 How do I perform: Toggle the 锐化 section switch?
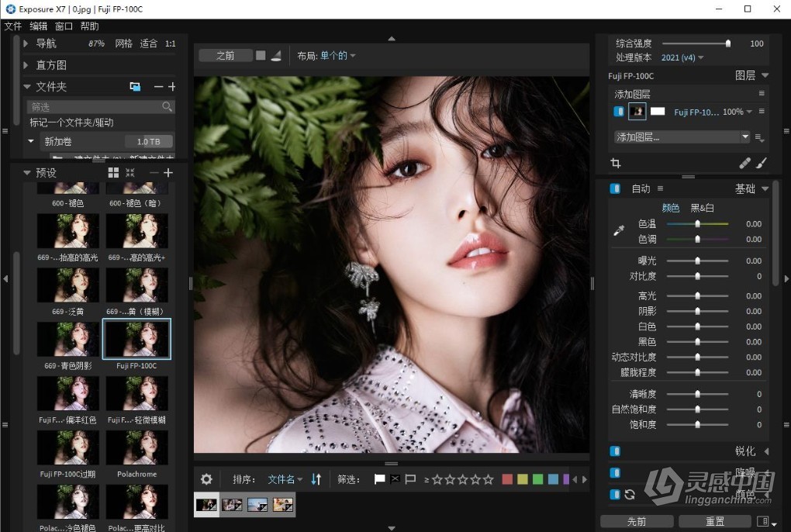615,451
